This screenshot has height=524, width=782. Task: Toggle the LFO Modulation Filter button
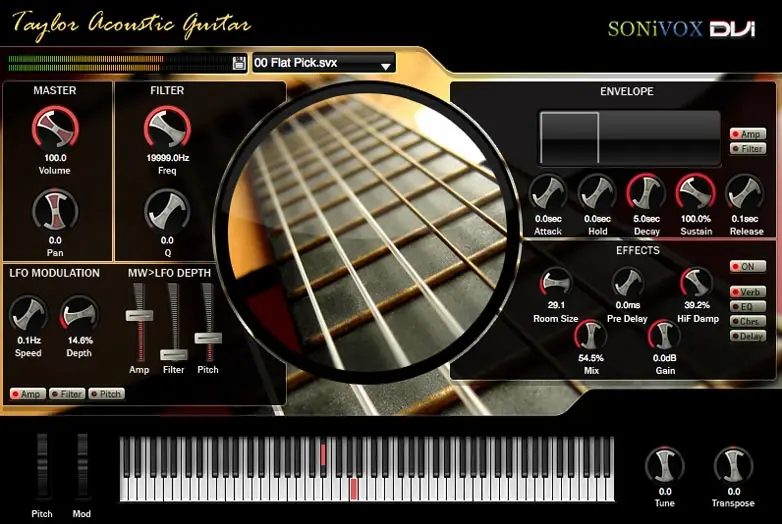[67, 394]
